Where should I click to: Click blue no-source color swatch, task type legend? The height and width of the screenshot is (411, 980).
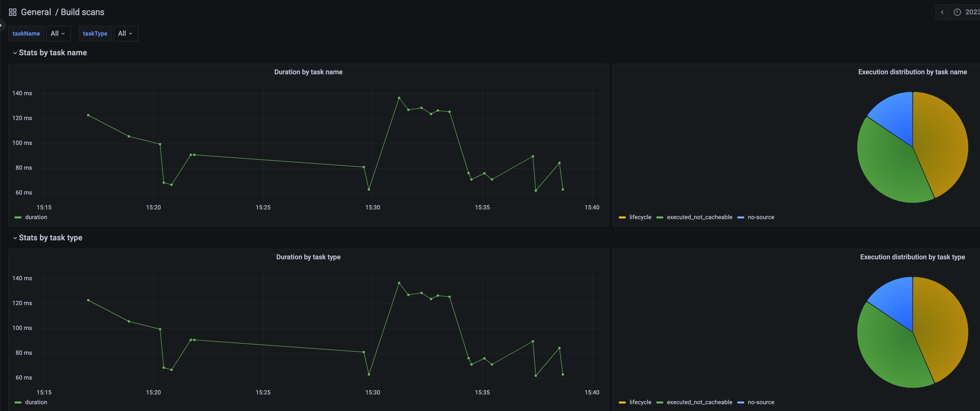[740, 403]
